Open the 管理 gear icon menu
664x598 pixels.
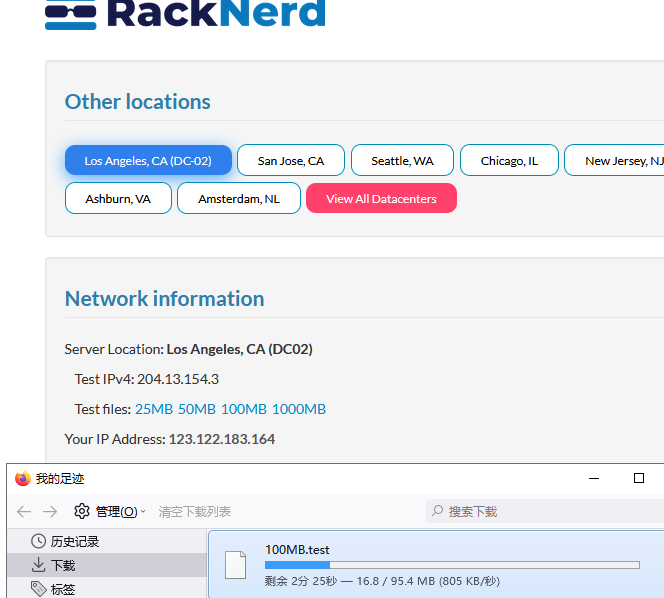pos(82,511)
